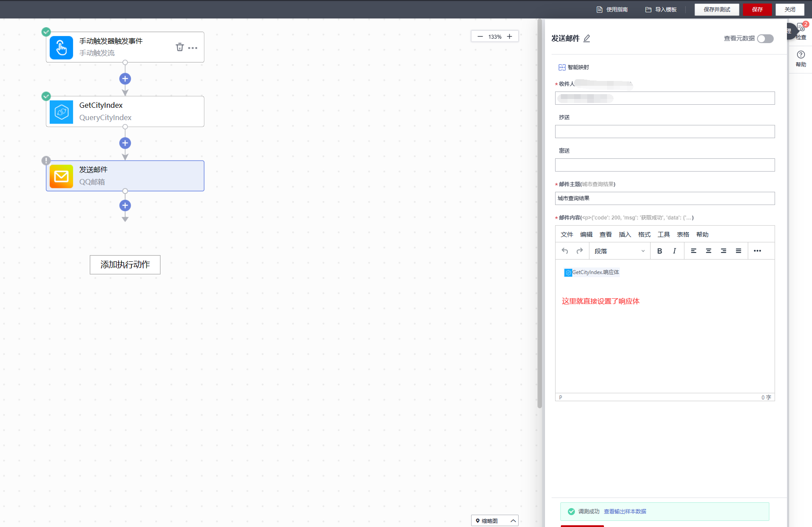
Task: Open the 查看 menu in editor
Action: point(606,234)
